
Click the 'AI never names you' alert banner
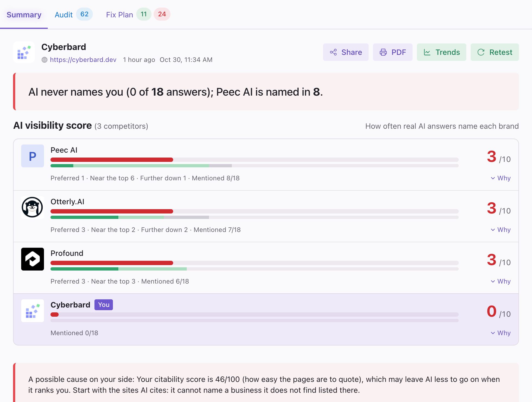point(266,92)
